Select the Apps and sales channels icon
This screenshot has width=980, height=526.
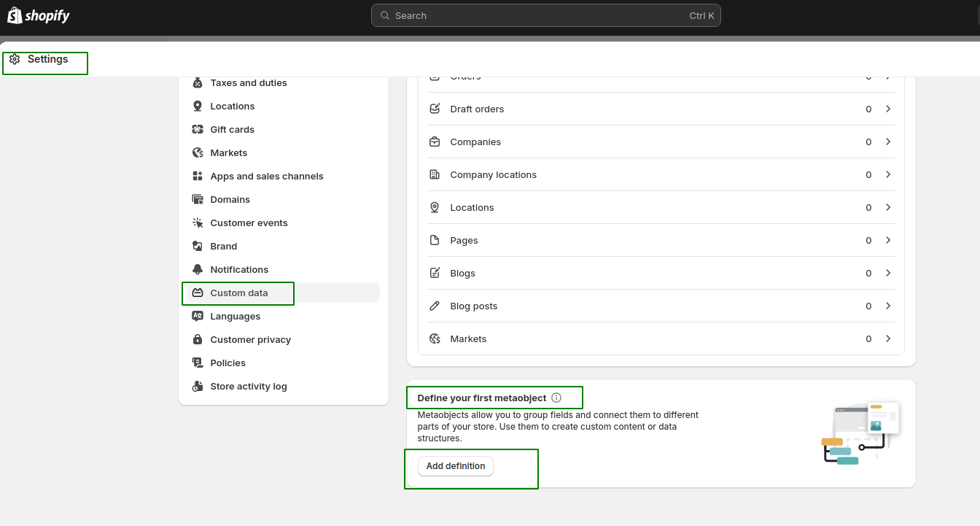(x=197, y=176)
